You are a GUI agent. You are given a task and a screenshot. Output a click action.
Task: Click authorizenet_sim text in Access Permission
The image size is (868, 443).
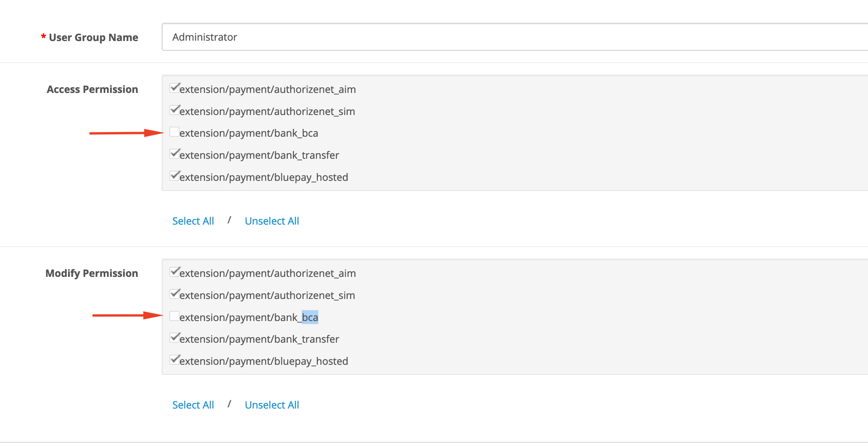(267, 112)
